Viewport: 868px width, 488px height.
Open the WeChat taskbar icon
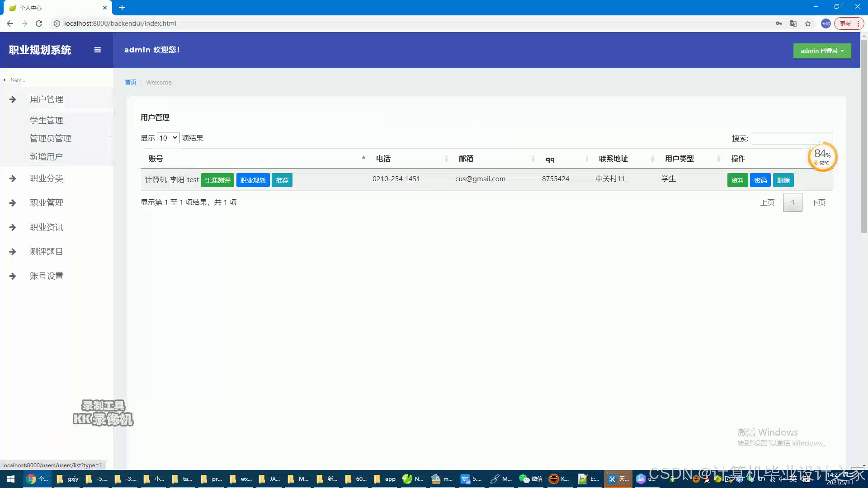[x=531, y=479]
